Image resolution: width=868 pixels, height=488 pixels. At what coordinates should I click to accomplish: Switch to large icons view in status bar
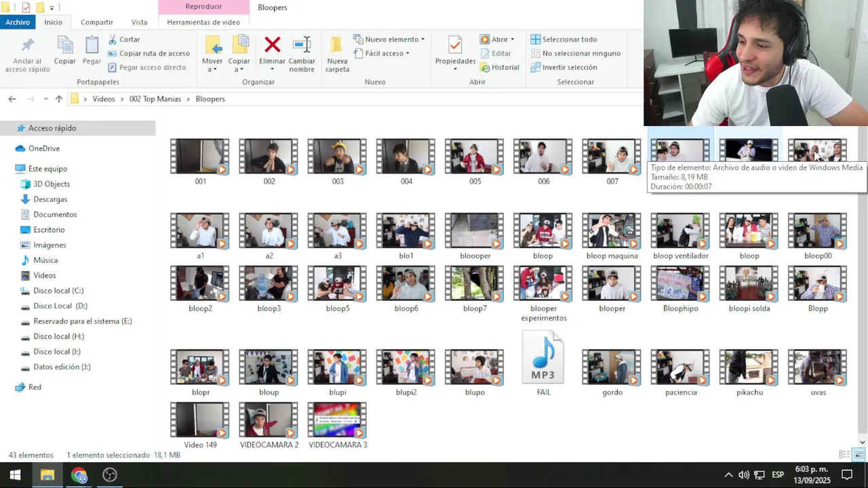(x=859, y=455)
